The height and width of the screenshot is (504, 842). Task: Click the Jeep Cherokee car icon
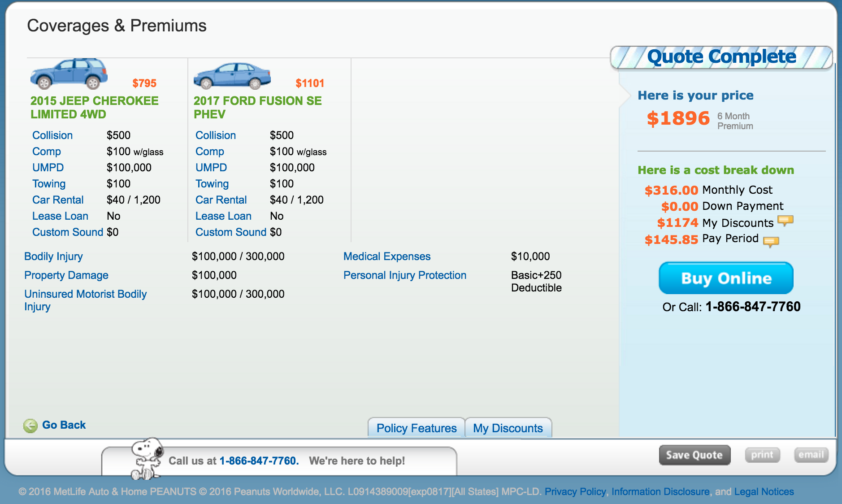(x=69, y=74)
